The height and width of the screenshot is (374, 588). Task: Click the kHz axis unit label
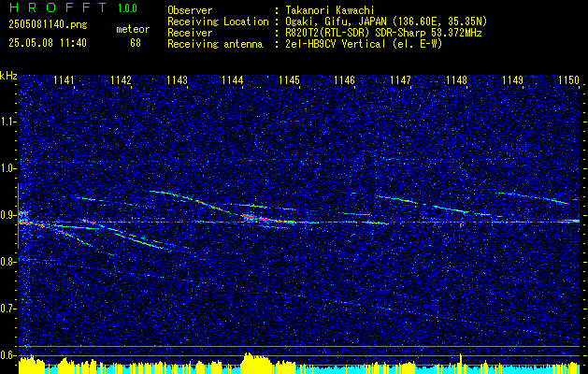click(x=8, y=76)
